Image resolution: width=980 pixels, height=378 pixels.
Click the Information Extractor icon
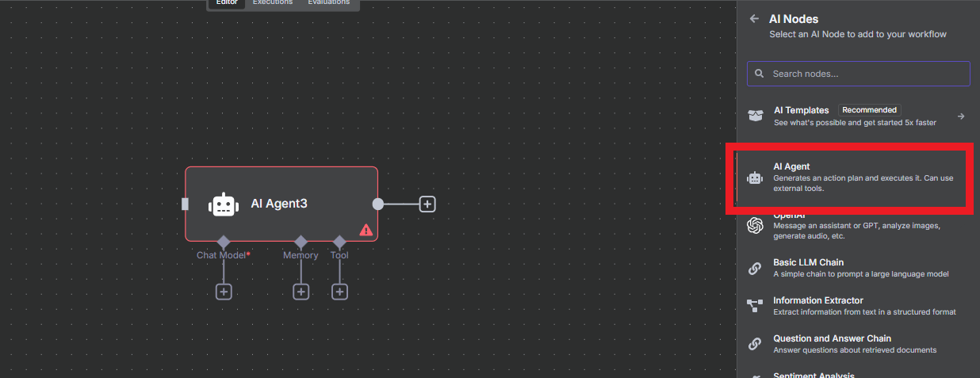point(755,306)
